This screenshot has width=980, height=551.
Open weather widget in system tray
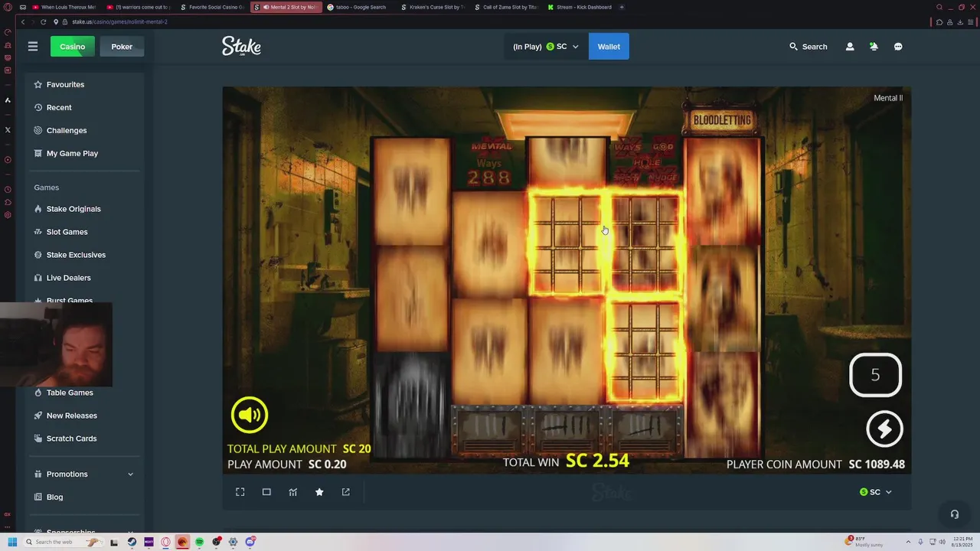tap(865, 541)
